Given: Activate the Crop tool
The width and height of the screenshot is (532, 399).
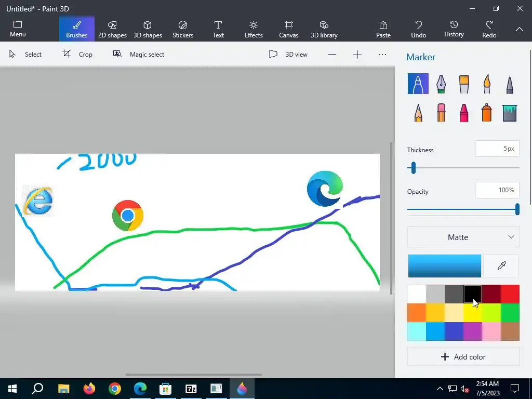Looking at the screenshot, I should [77, 54].
